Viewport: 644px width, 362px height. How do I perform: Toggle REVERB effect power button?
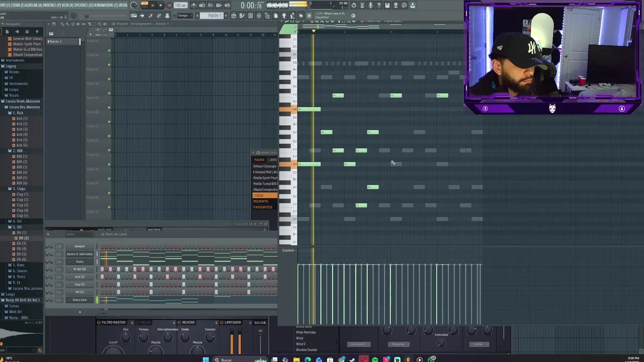coord(179,322)
